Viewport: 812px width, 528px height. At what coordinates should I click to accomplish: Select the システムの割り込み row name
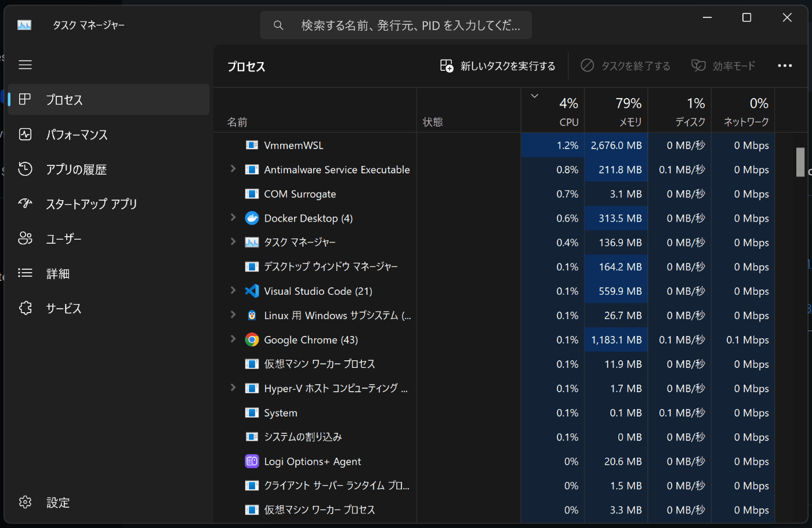(x=303, y=437)
